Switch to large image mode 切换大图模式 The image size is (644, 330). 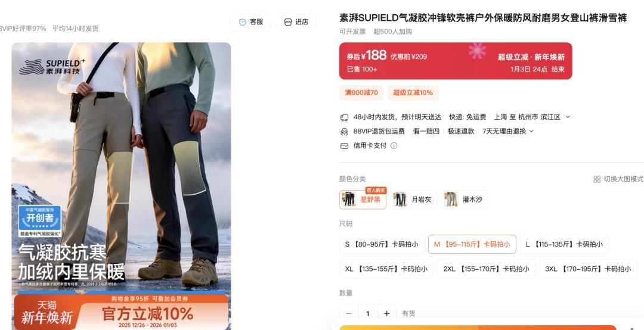point(618,179)
